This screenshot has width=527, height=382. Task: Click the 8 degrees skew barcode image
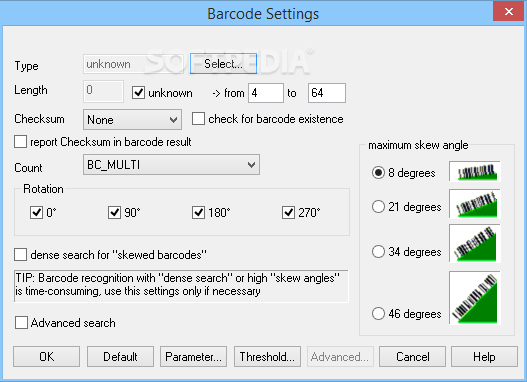(475, 171)
